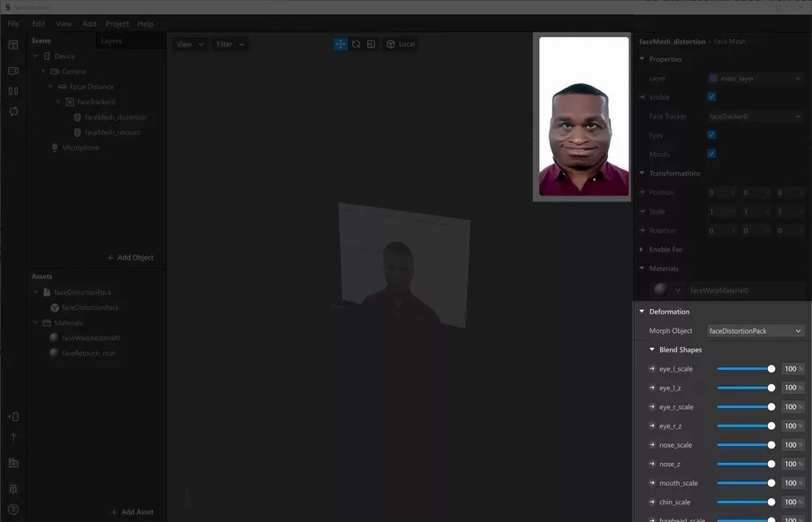
Task: Click the Position X input field
Action: click(721, 193)
